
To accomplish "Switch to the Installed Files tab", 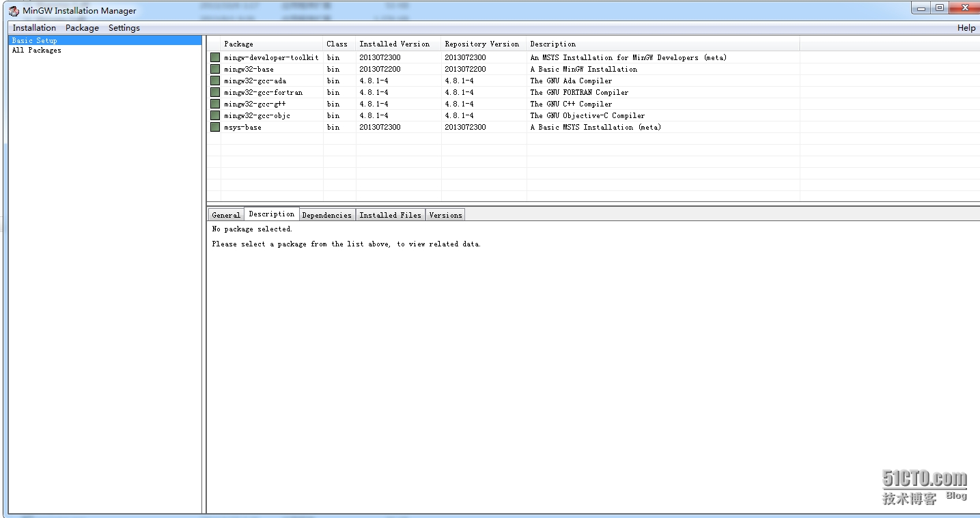I will pos(390,215).
